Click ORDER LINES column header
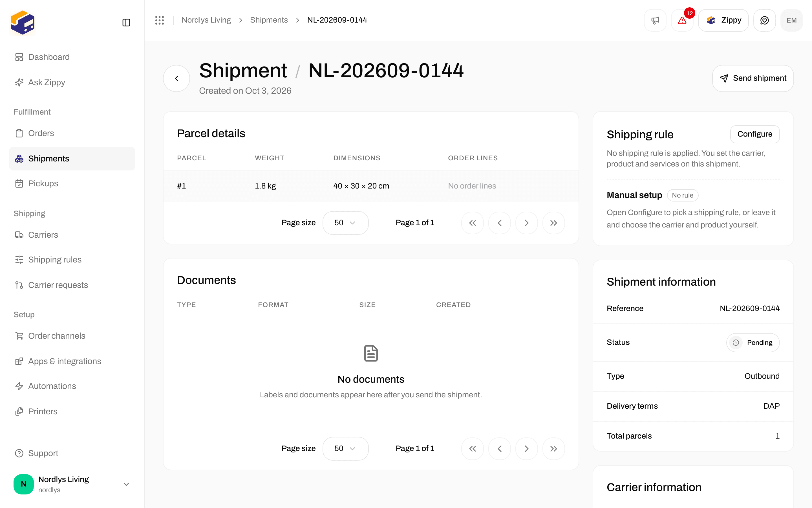The image size is (812, 508). pos(473,158)
